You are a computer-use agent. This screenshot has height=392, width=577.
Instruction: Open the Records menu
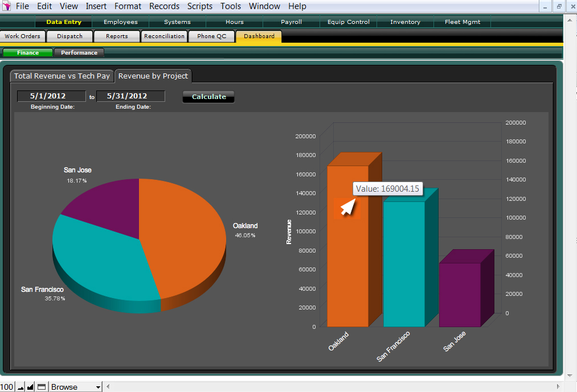point(164,6)
